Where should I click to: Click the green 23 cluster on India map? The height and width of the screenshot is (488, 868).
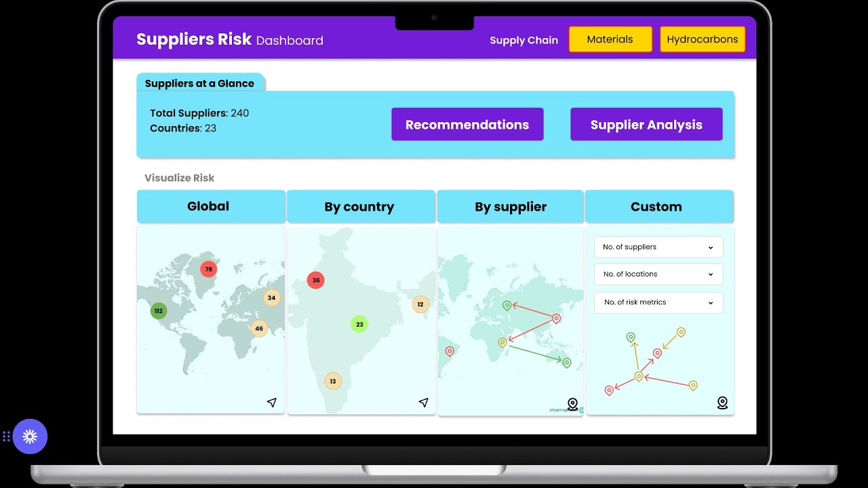tap(359, 324)
